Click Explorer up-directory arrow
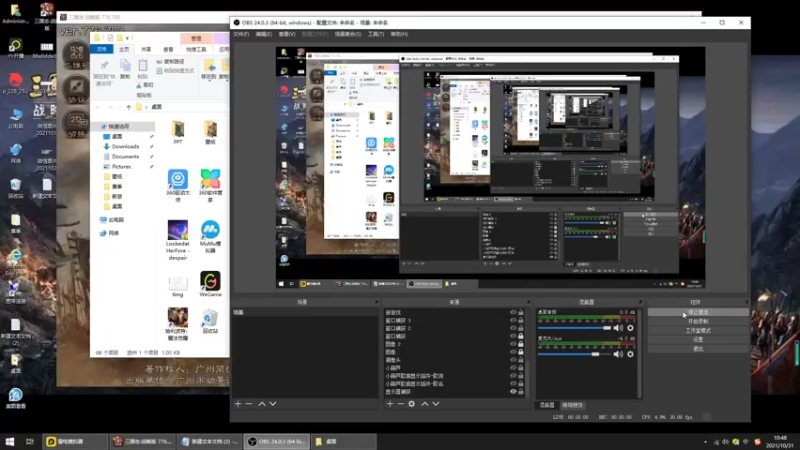 click(x=129, y=107)
